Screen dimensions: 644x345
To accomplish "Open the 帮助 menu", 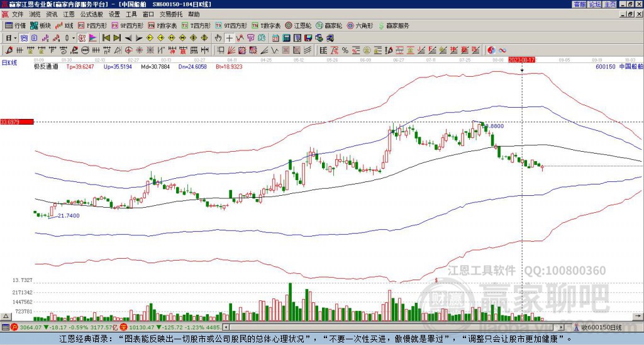I will [194, 14].
